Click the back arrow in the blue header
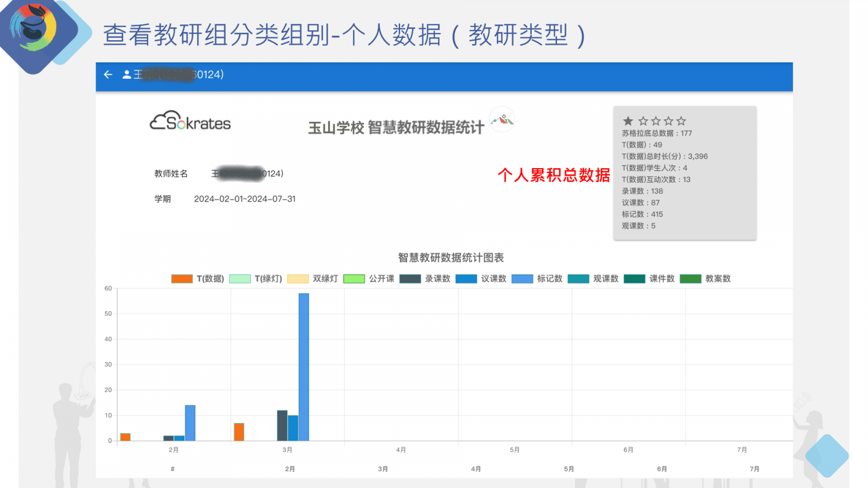 tap(107, 74)
